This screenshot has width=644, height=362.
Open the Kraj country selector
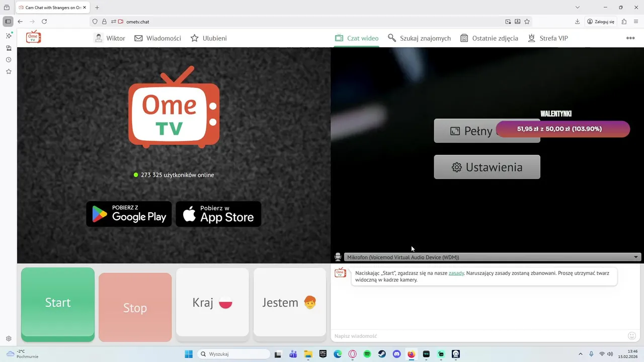click(212, 302)
